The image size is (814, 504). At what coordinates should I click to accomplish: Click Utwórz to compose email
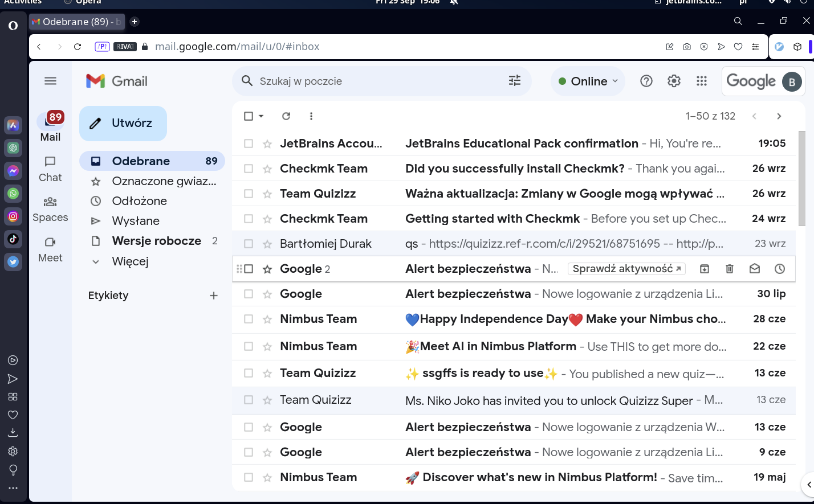point(123,123)
